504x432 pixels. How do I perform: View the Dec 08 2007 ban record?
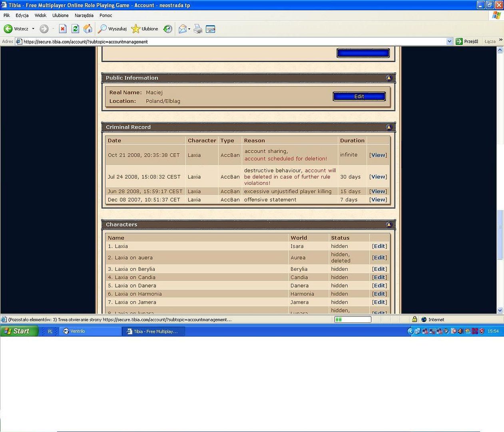pos(378,200)
